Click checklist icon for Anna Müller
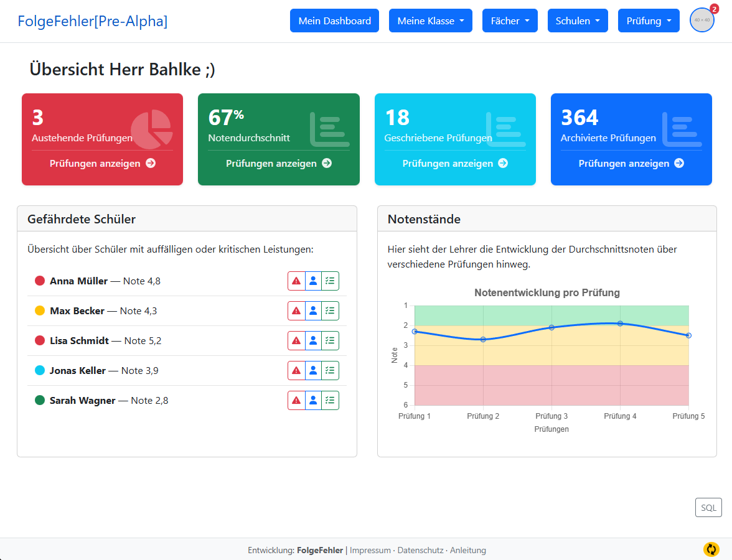732x560 pixels. [330, 281]
